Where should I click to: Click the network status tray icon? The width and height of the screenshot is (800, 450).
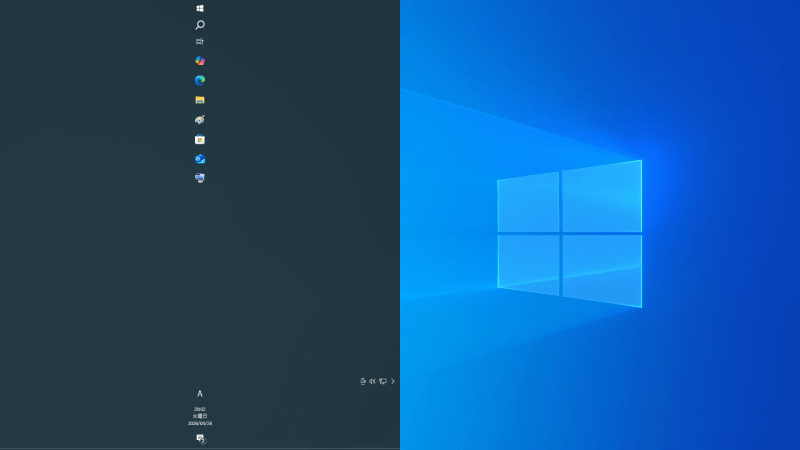coord(383,381)
